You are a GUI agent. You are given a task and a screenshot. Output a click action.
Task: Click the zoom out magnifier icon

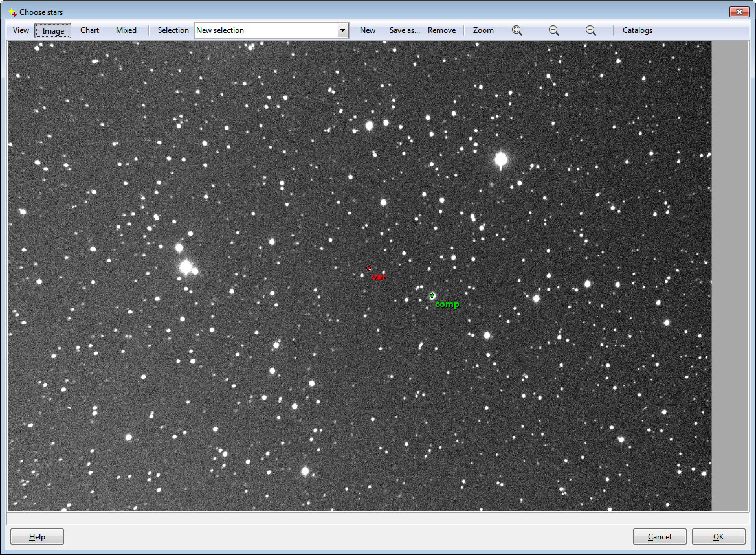tap(554, 30)
